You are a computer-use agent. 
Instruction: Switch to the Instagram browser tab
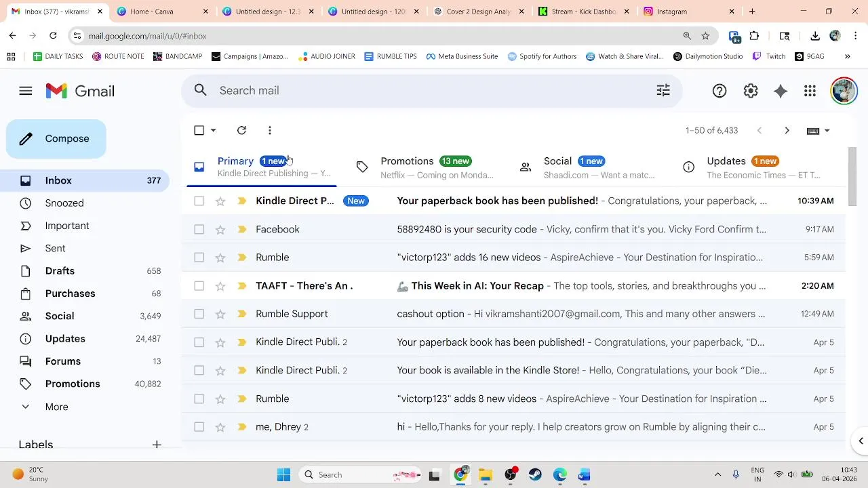pyautogui.click(x=688, y=12)
